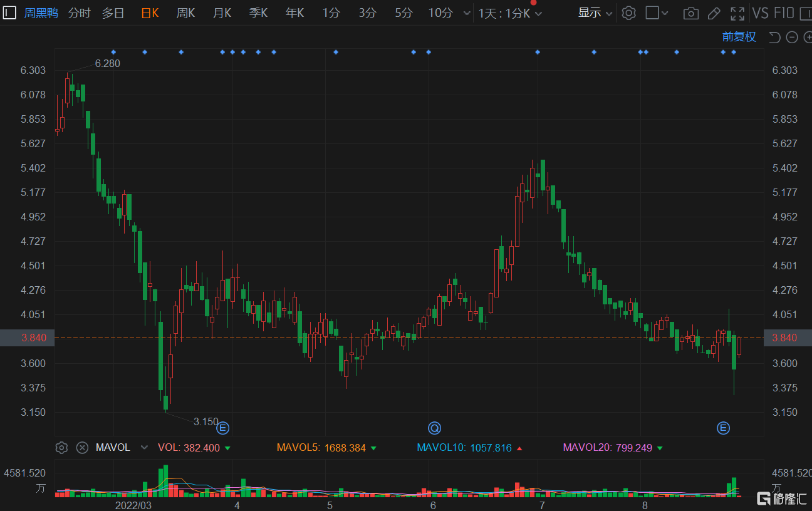Enter fullscreen chart mode
Viewport: 812px width, 511px height.
point(737,13)
